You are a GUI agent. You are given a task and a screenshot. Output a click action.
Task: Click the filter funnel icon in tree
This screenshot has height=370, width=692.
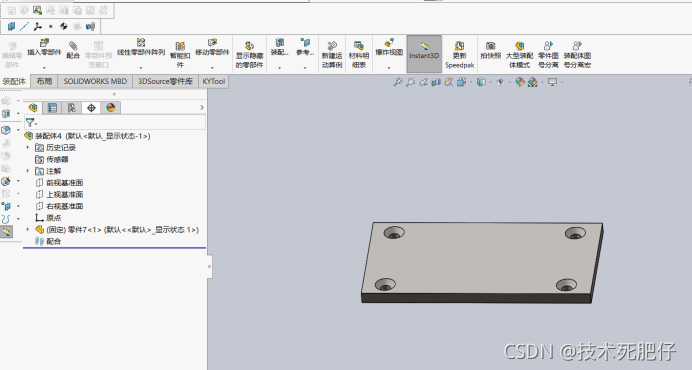(30, 122)
